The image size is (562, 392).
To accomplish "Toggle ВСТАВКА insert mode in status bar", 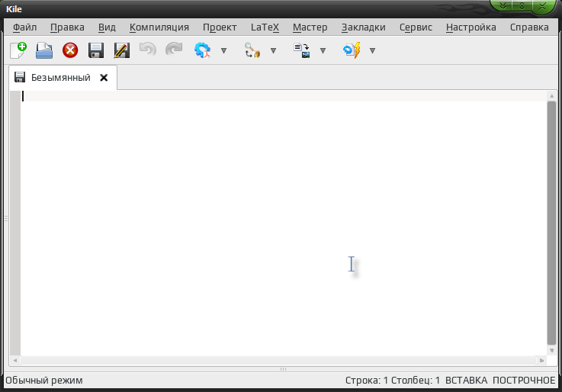I will coord(466,380).
